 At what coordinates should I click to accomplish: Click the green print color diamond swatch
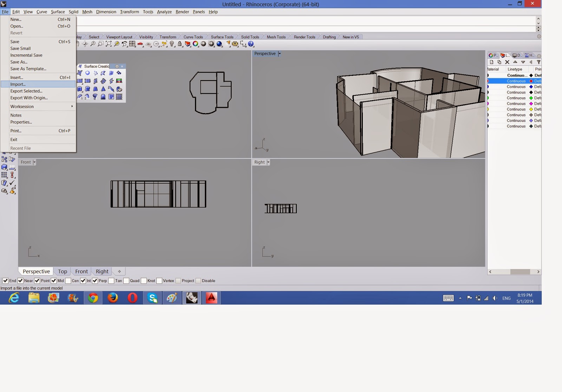pos(531,98)
